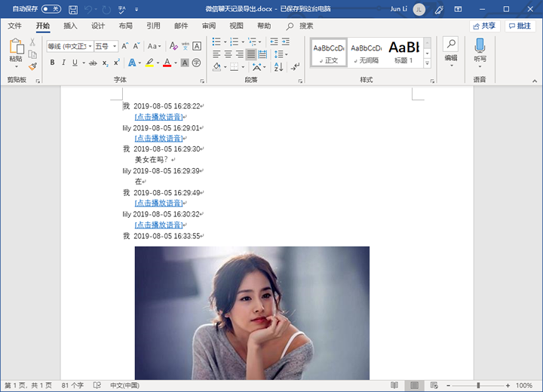Apply yellow text highlight color

(x=149, y=63)
